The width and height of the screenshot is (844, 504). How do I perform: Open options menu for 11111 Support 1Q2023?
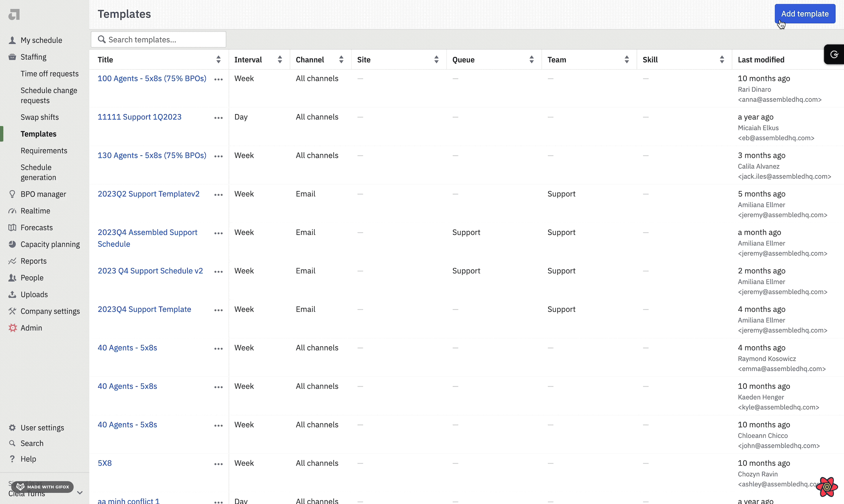pyautogui.click(x=218, y=118)
